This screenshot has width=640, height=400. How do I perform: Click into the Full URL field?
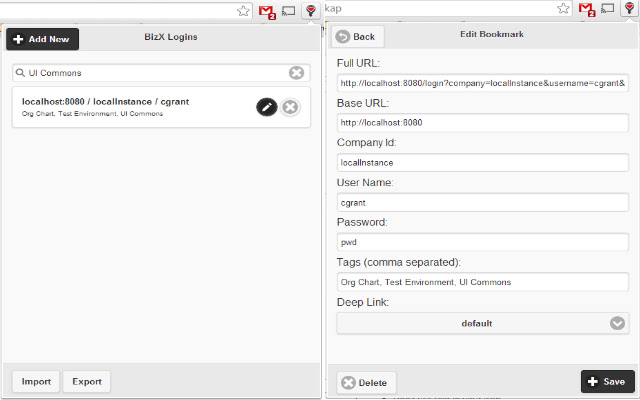click(483, 83)
